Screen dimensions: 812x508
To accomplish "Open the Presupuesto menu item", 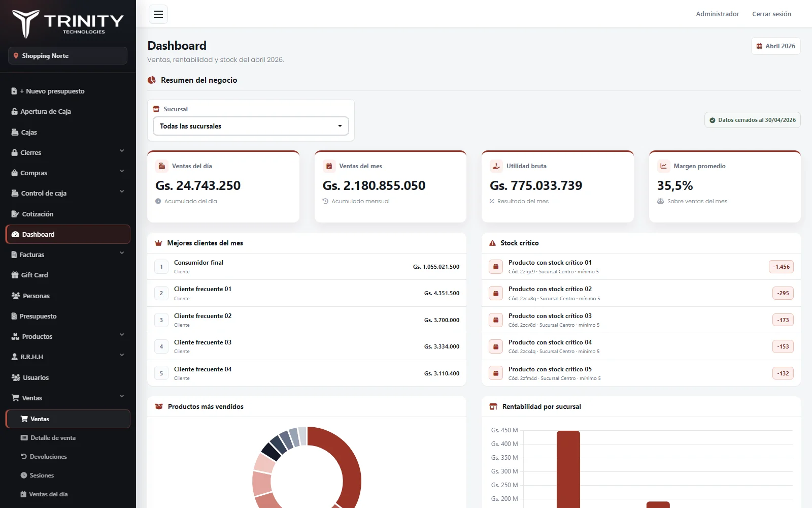I will pos(68,316).
